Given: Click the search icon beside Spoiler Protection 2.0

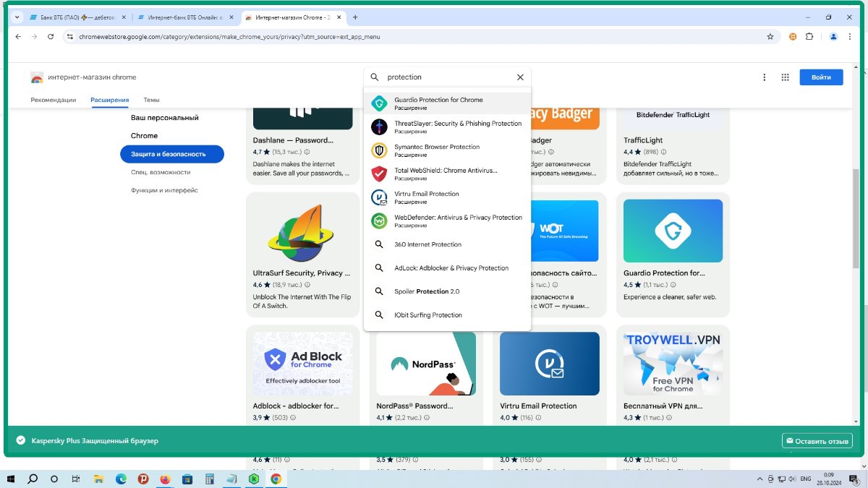Looking at the screenshot, I should coord(379,291).
